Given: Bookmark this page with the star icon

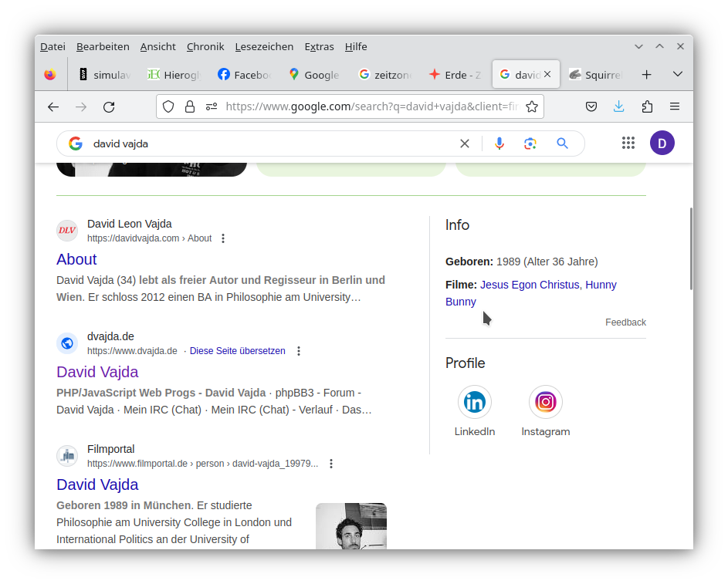Looking at the screenshot, I should (x=532, y=106).
